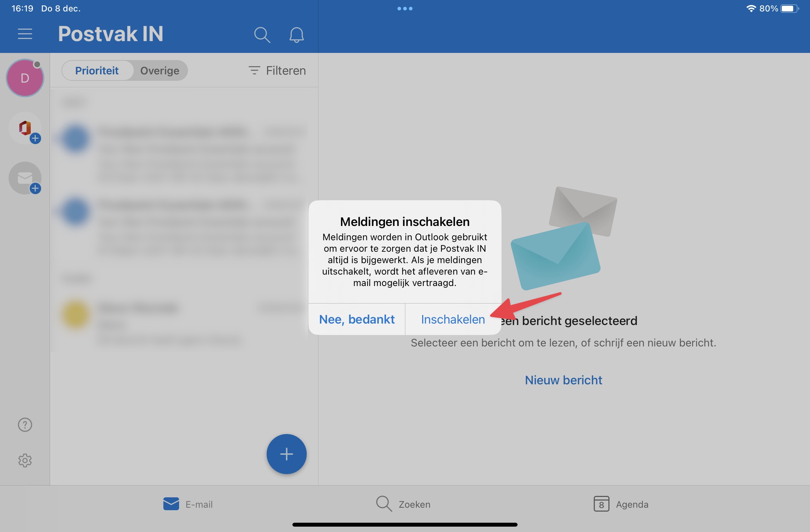Open the help question mark icon
The width and height of the screenshot is (810, 532).
[25, 425]
